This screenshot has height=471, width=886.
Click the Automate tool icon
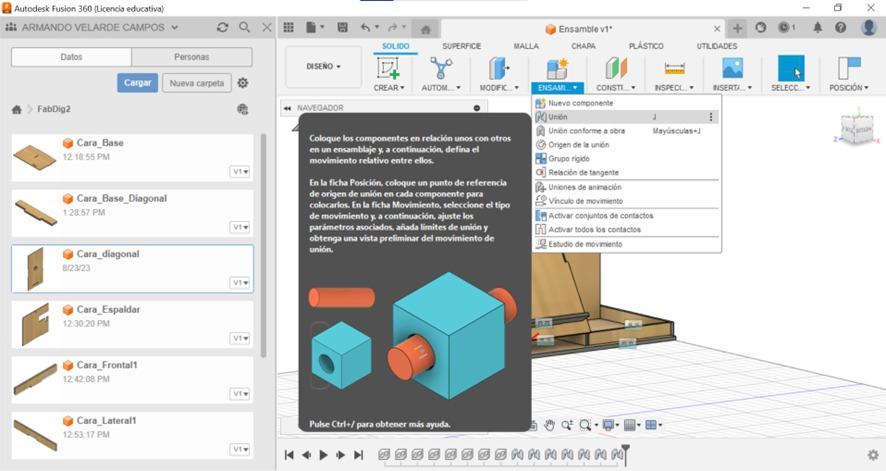click(x=441, y=68)
